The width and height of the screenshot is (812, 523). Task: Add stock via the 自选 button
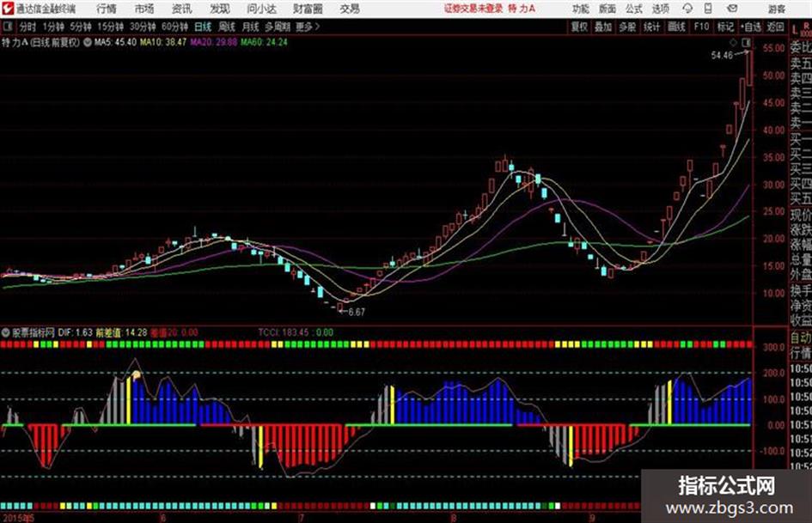point(751,27)
